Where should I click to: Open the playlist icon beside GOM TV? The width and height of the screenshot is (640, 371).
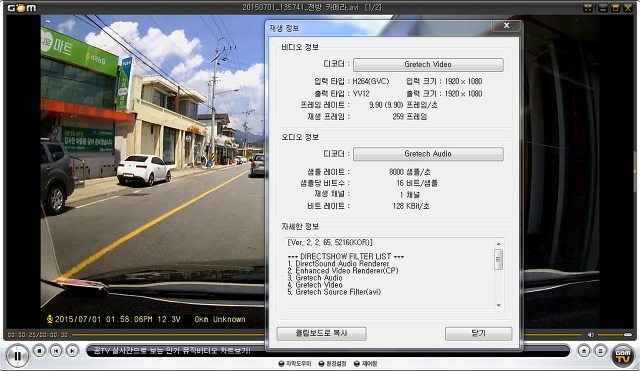pos(600,351)
